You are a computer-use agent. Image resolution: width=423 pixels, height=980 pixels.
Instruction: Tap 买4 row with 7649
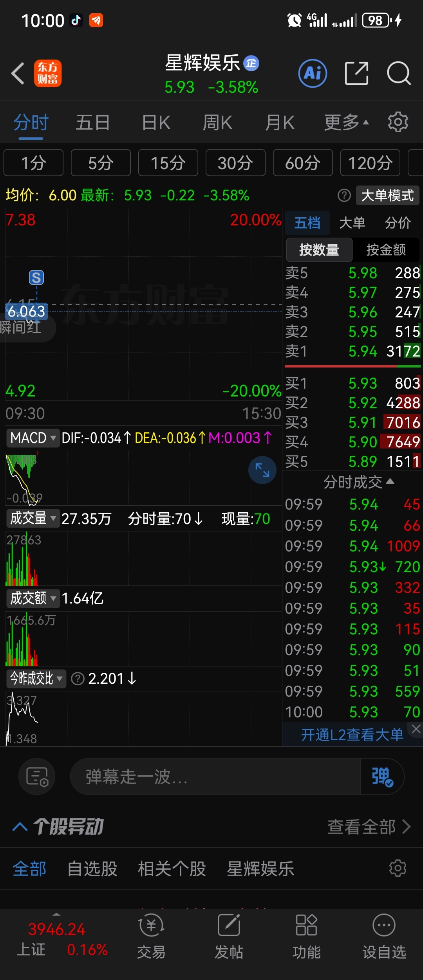[352, 442]
